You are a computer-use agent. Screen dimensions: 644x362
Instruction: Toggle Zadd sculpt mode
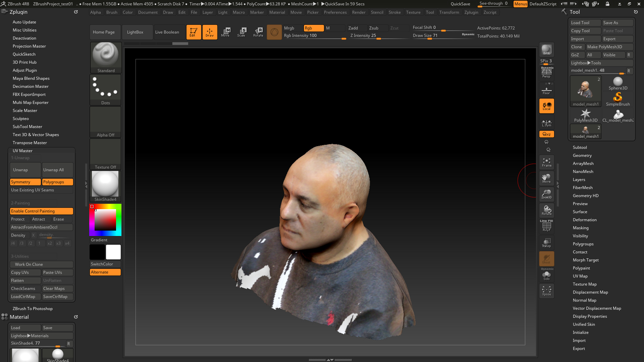(357, 28)
